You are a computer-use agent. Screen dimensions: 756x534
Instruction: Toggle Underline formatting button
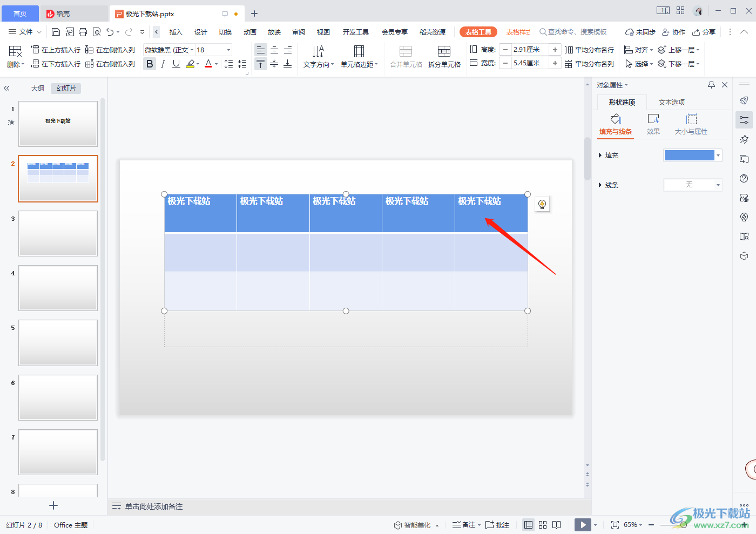[176, 64]
